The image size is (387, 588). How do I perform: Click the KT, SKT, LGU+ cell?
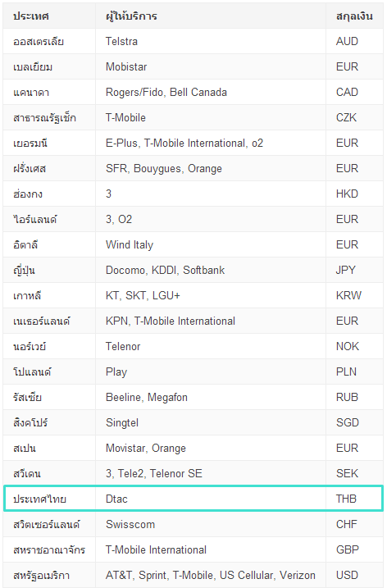211,295
